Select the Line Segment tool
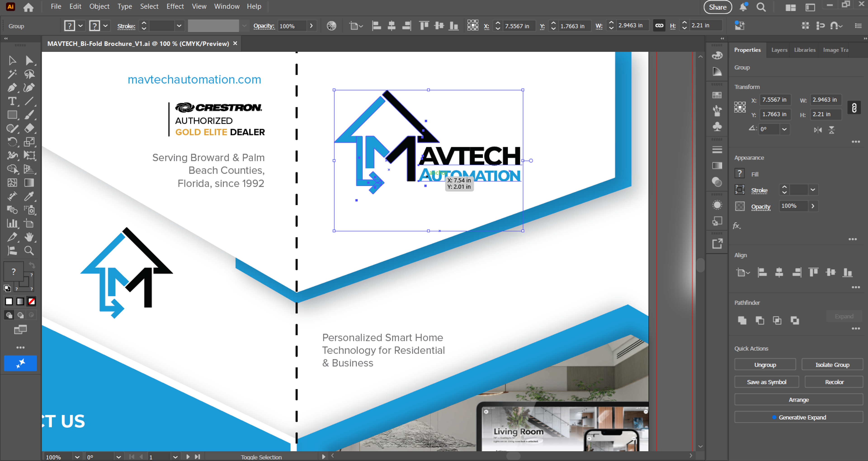This screenshot has width=868, height=461. (x=29, y=101)
